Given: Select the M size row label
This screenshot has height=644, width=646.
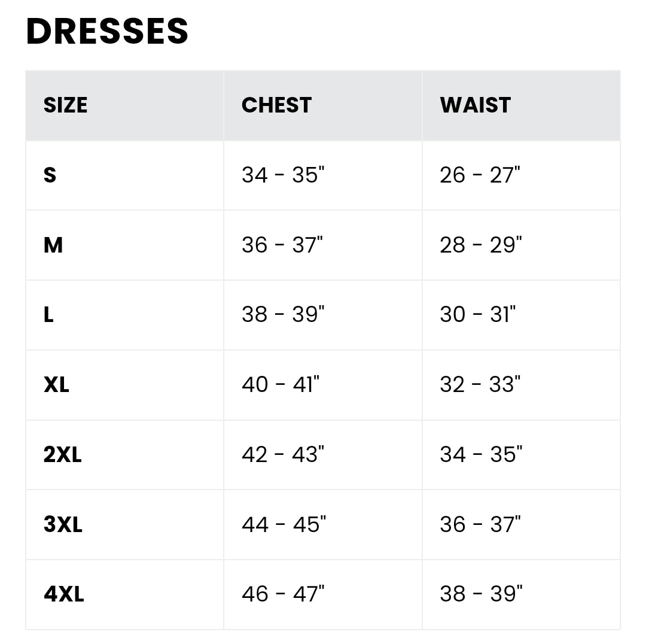Looking at the screenshot, I should (53, 245).
